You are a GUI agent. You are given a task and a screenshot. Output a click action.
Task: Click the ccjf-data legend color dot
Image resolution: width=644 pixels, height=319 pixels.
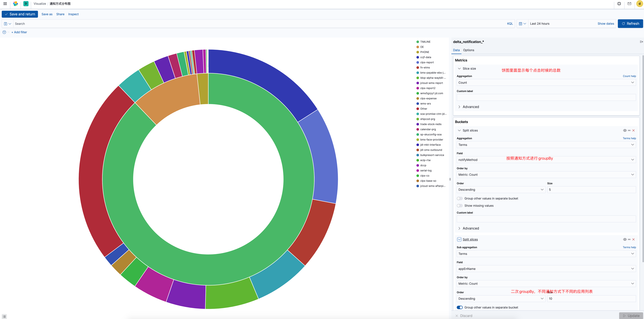[x=418, y=57]
